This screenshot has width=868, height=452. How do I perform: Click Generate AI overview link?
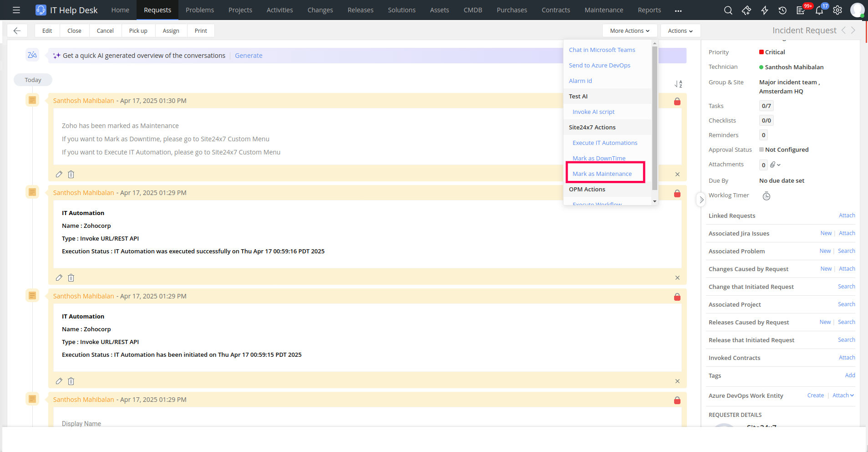click(249, 56)
